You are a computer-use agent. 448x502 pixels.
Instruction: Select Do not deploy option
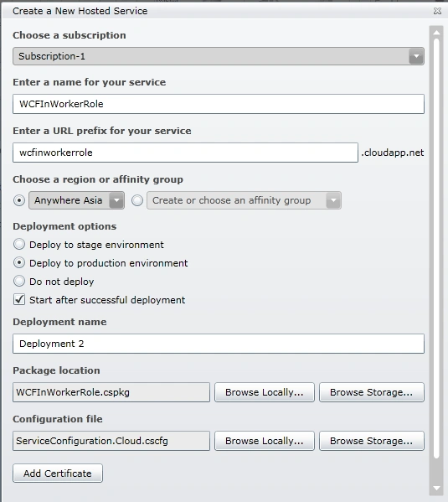coord(19,281)
